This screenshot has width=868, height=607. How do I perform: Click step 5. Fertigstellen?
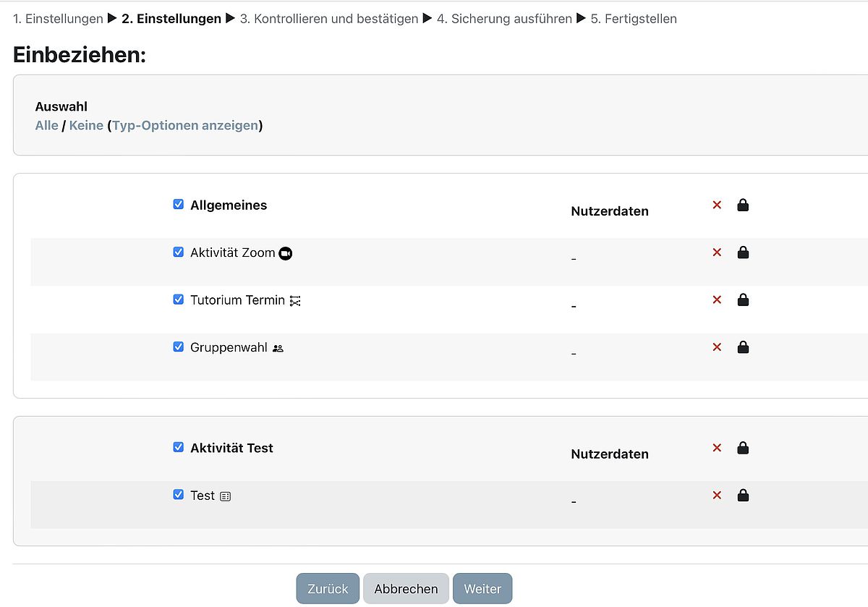tap(634, 19)
